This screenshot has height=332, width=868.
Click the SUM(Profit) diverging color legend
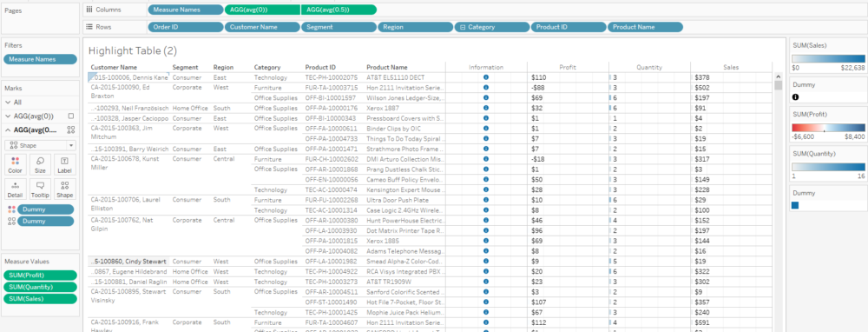click(828, 128)
